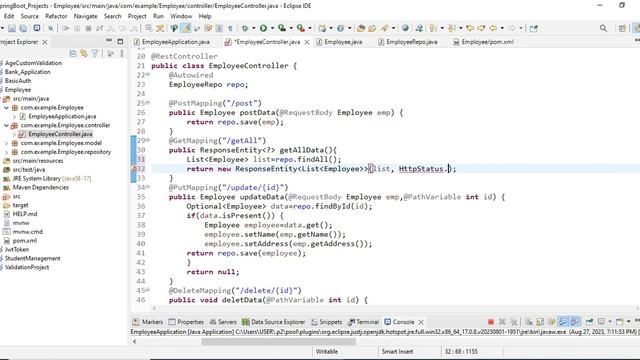This screenshot has width=640, height=360.
Task: Click the Back navigation arrow icon
Action: [493, 28]
